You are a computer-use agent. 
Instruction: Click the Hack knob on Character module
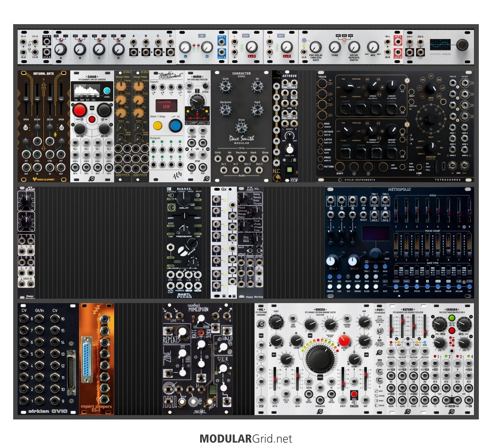pyautogui.click(x=257, y=110)
